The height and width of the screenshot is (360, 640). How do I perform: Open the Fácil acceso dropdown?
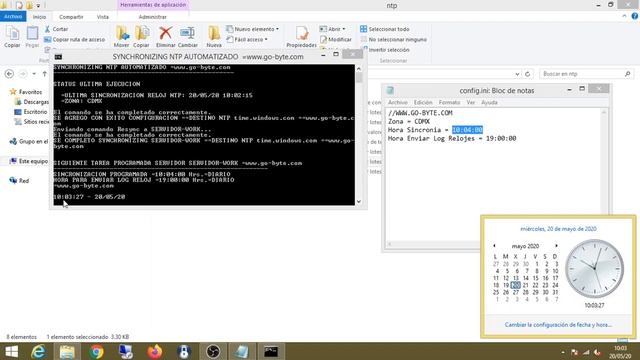click(x=247, y=40)
